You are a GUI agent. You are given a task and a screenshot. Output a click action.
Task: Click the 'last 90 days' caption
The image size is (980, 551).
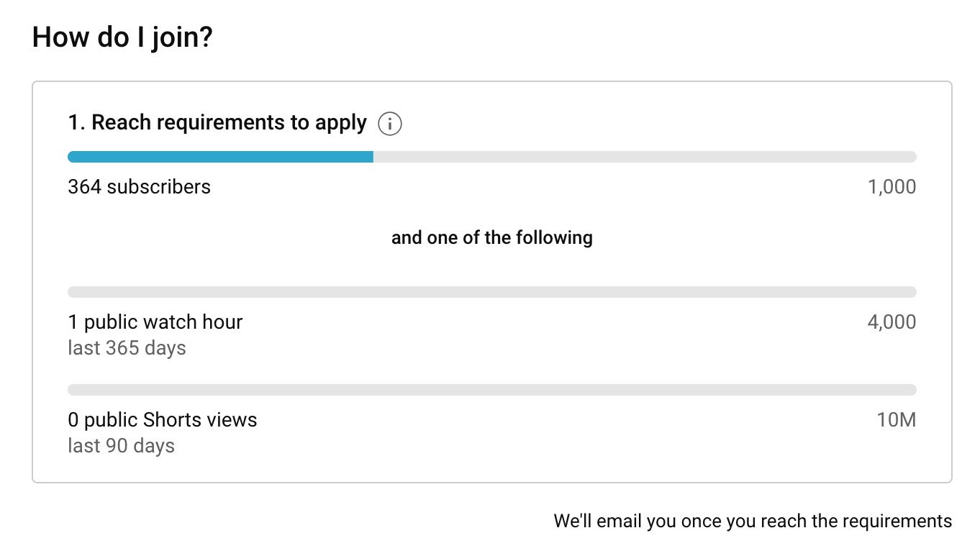(x=121, y=446)
